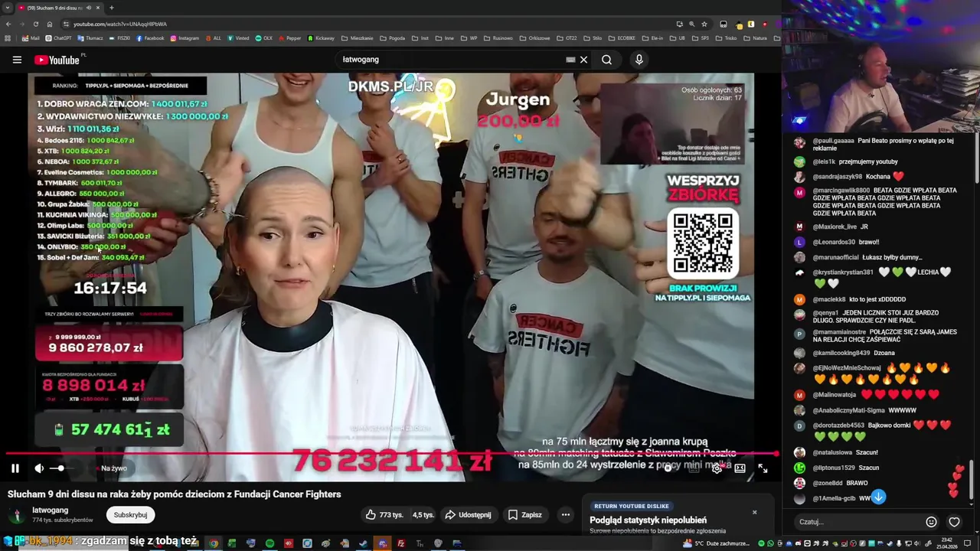Image resolution: width=980 pixels, height=551 pixels.
Task: Share the video via Udostępnij
Action: 468,515
